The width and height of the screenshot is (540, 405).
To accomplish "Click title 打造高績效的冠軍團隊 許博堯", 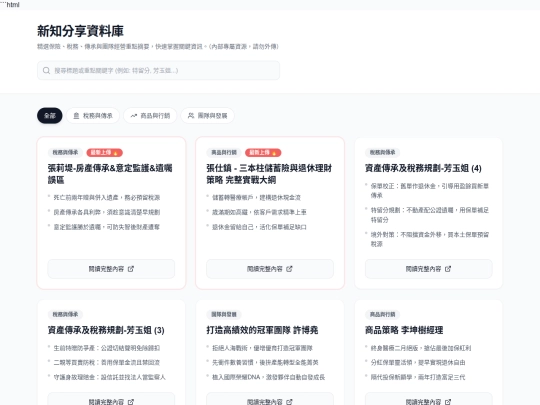I will click(x=262, y=330).
